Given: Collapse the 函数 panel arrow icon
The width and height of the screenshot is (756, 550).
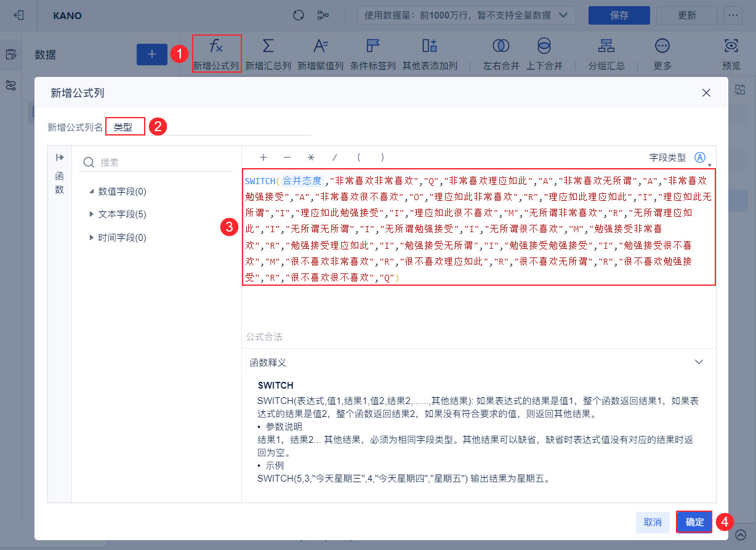Looking at the screenshot, I should click(x=60, y=158).
